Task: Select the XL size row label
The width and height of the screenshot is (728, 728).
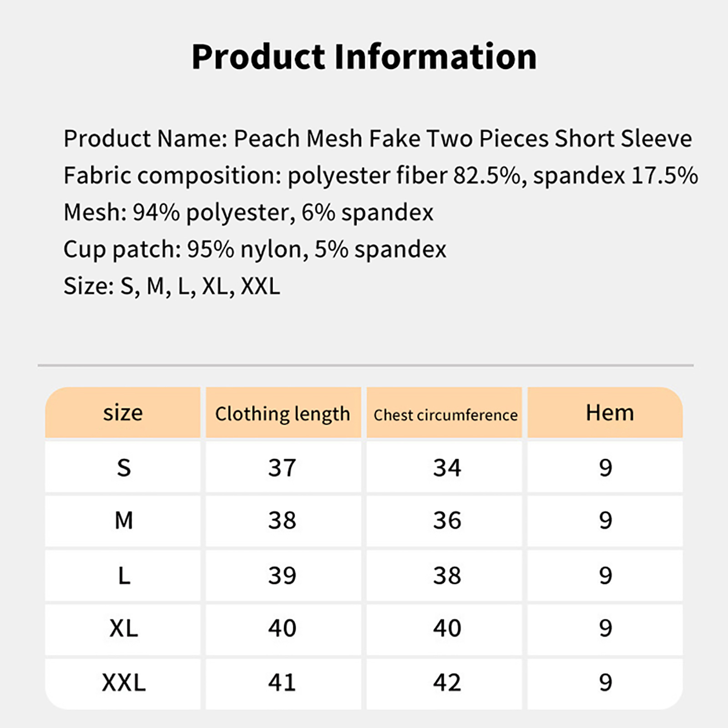Action: click(x=124, y=628)
